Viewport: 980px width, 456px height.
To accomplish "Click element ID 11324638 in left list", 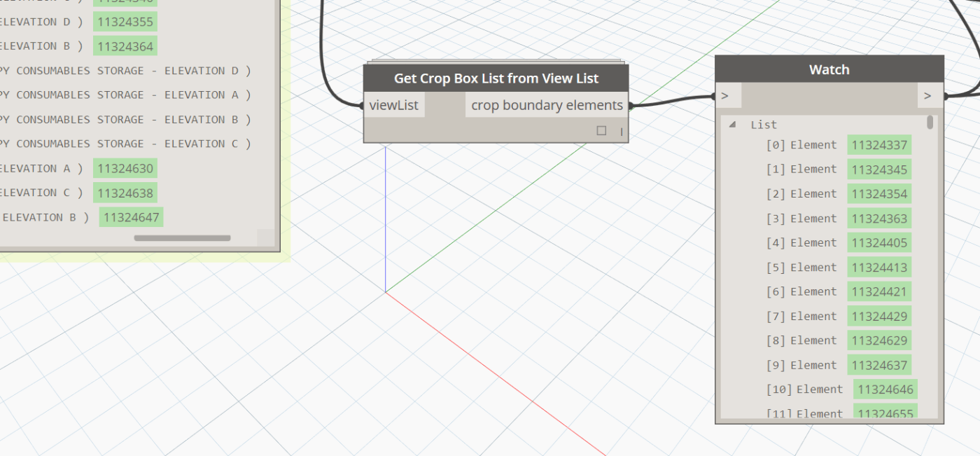I will [x=125, y=193].
